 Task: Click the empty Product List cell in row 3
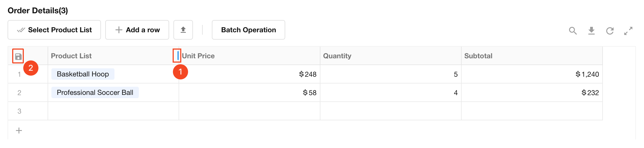pos(113,111)
